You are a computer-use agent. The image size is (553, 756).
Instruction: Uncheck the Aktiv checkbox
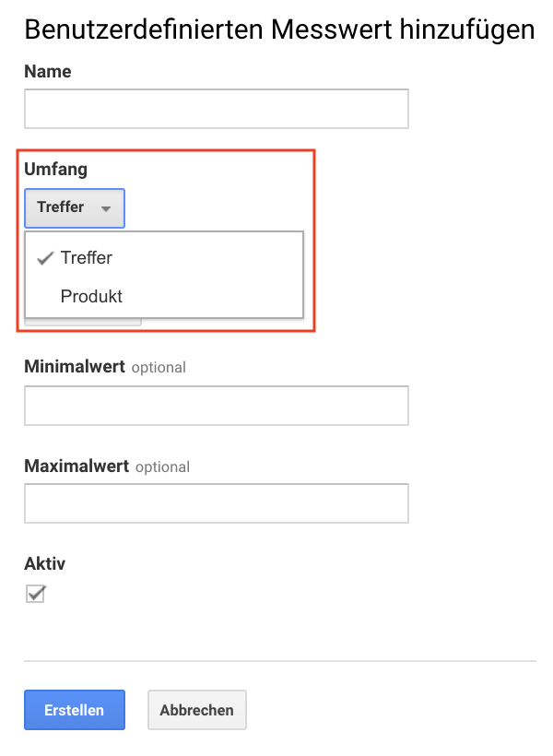(x=36, y=594)
